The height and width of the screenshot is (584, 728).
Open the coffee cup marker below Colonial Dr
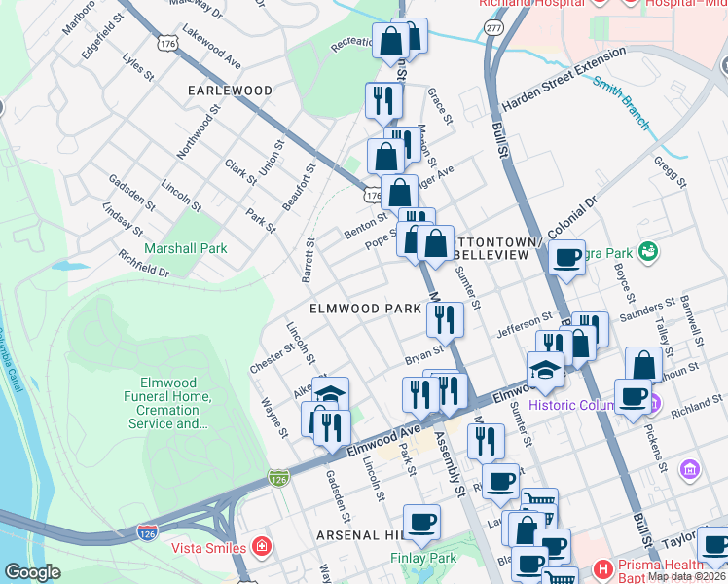pos(566,259)
